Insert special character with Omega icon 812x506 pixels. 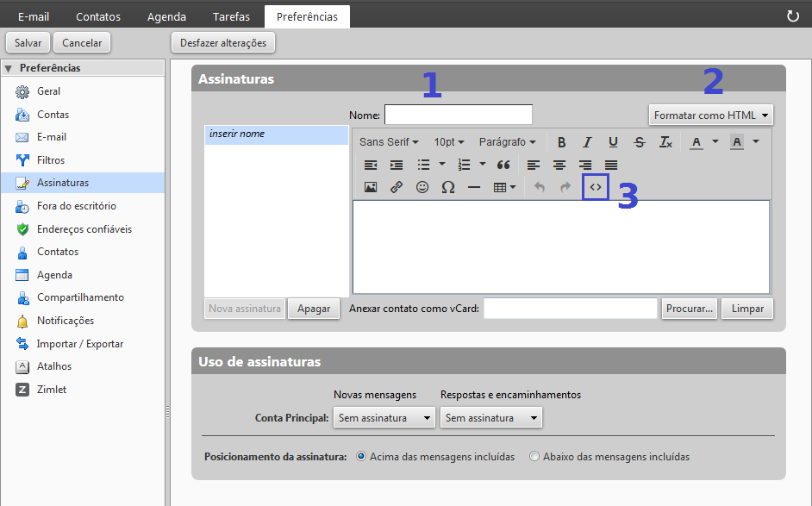tap(448, 187)
